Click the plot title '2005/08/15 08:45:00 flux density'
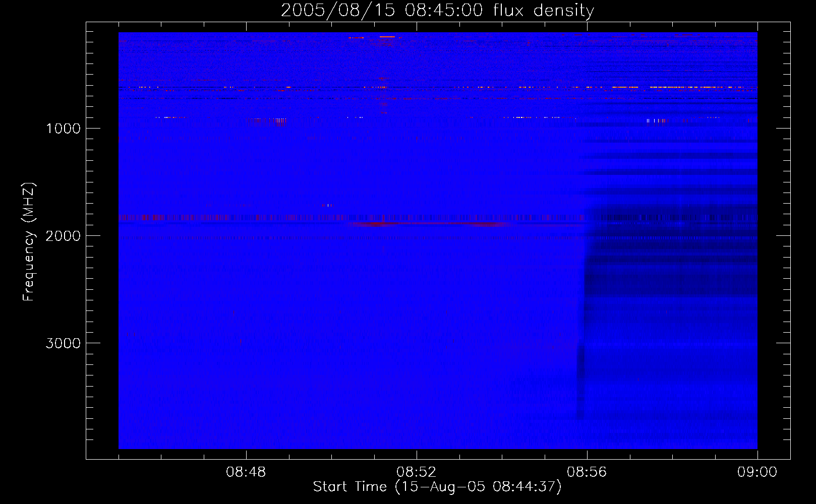This screenshot has height=504, width=816. tap(437, 10)
